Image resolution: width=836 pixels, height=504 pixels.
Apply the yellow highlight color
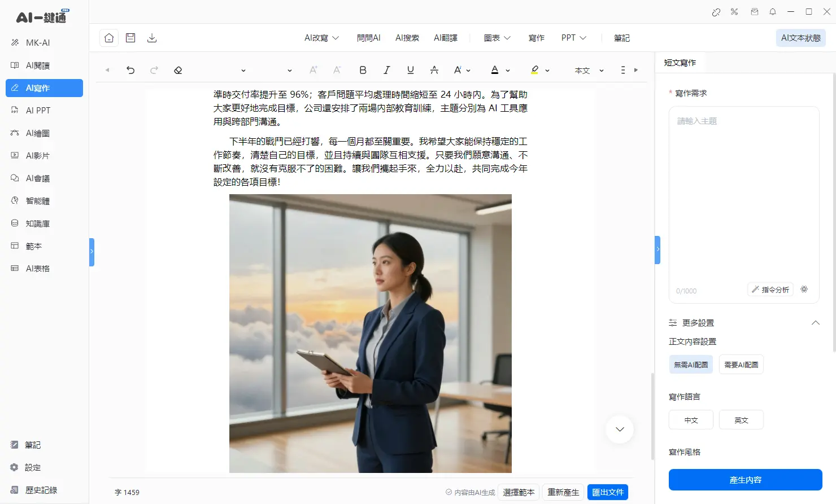534,70
